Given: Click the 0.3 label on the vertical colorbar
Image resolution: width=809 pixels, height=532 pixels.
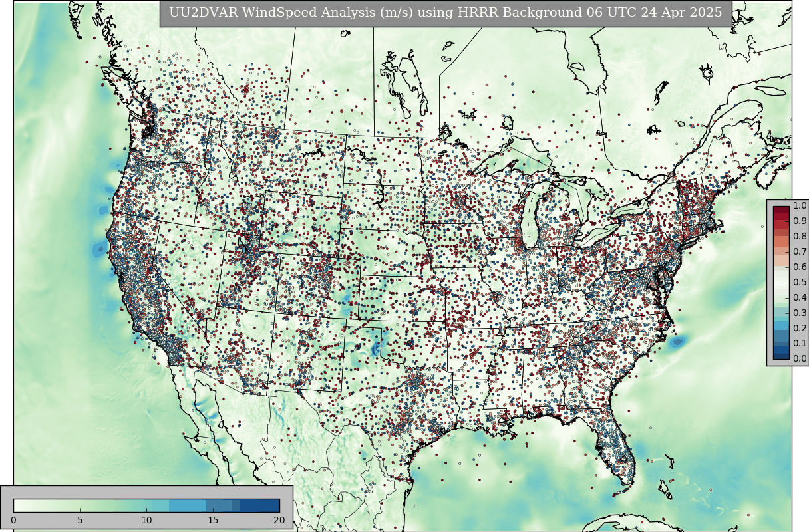Looking at the screenshot, I should (800, 313).
